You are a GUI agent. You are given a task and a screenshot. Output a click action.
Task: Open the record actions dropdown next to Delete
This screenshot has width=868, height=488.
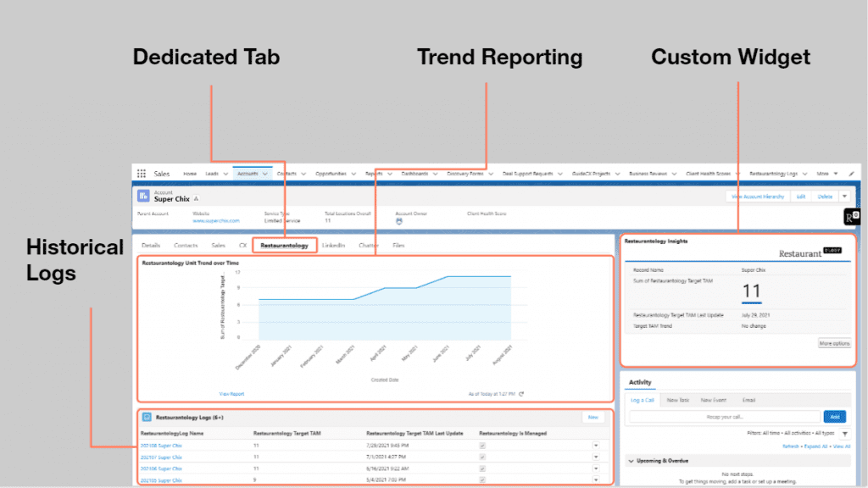(x=845, y=197)
